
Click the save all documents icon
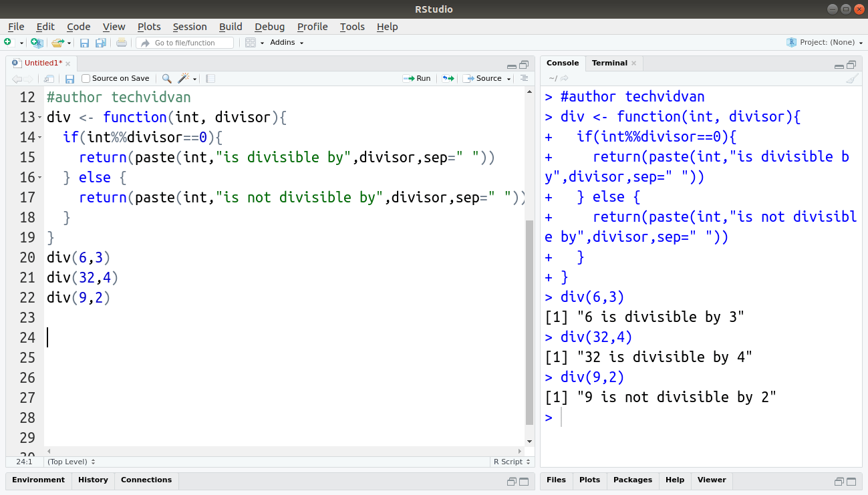pos(101,43)
